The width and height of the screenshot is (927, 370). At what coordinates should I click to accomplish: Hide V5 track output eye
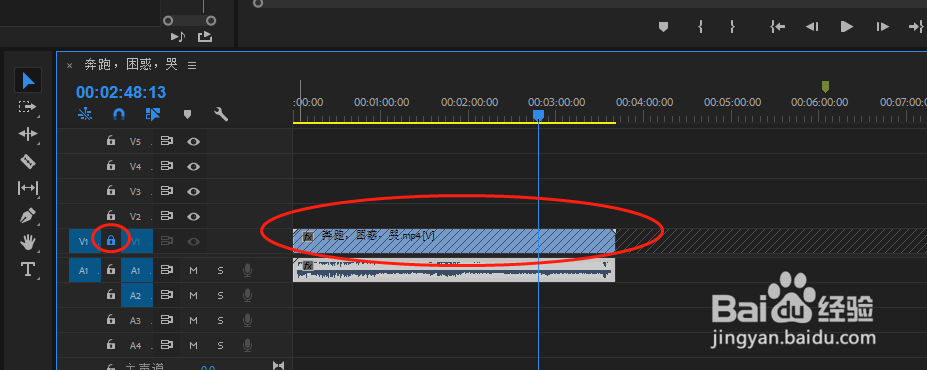pos(193,141)
